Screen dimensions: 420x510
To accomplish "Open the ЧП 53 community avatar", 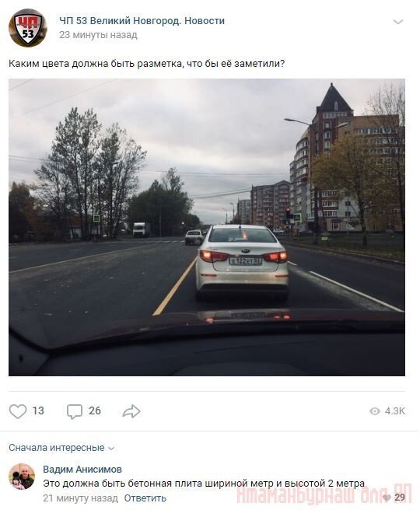I will click(28, 28).
